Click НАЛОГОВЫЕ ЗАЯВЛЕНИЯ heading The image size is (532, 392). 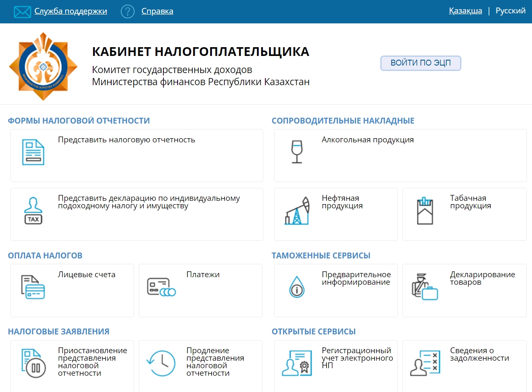click(x=59, y=332)
